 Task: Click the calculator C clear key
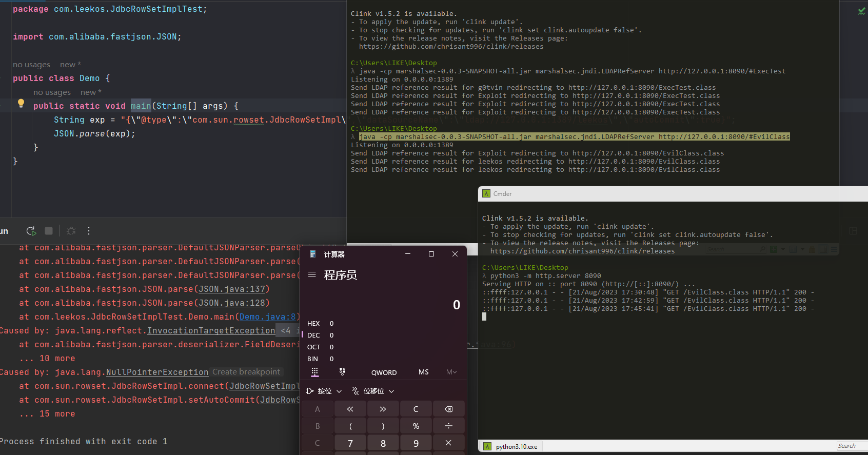pos(416,409)
